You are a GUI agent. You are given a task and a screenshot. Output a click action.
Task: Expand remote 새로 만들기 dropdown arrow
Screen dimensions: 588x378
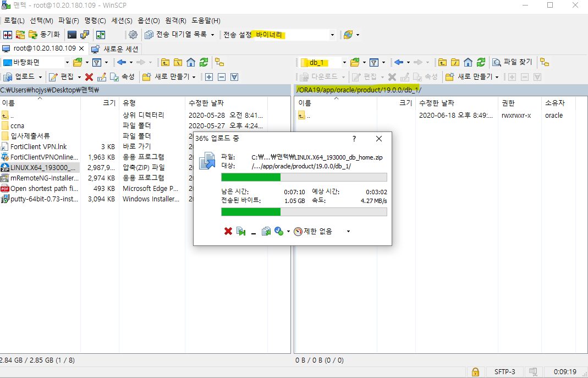click(x=497, y=77)
